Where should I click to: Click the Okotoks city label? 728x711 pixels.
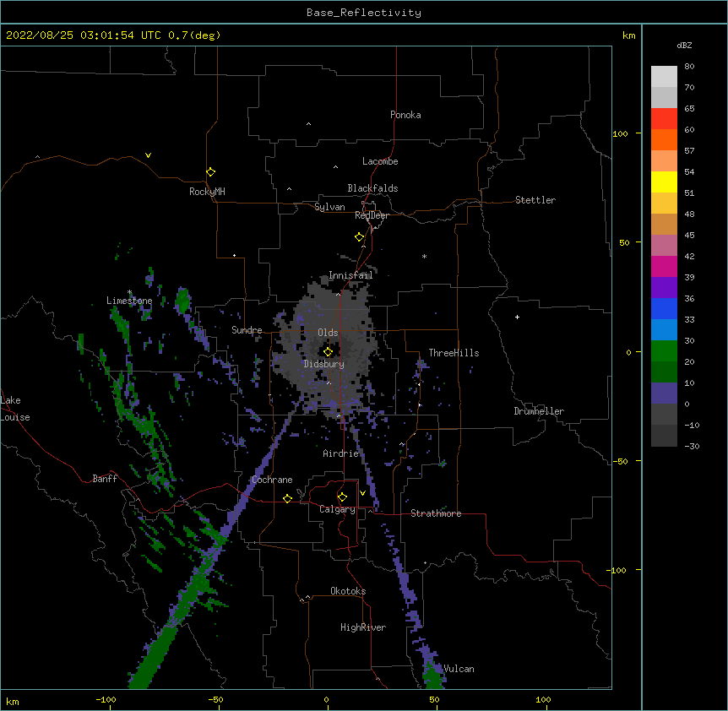pos(348,591)
